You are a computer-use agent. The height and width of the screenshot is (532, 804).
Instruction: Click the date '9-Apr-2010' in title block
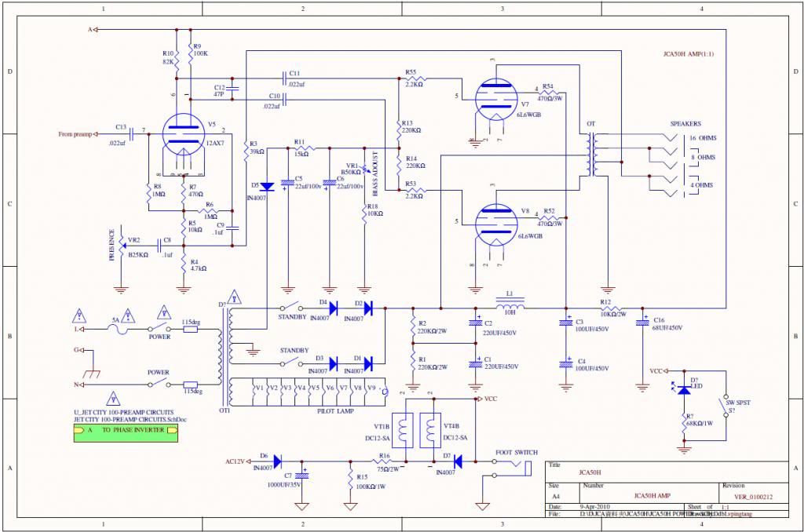(x=595, y=507)
